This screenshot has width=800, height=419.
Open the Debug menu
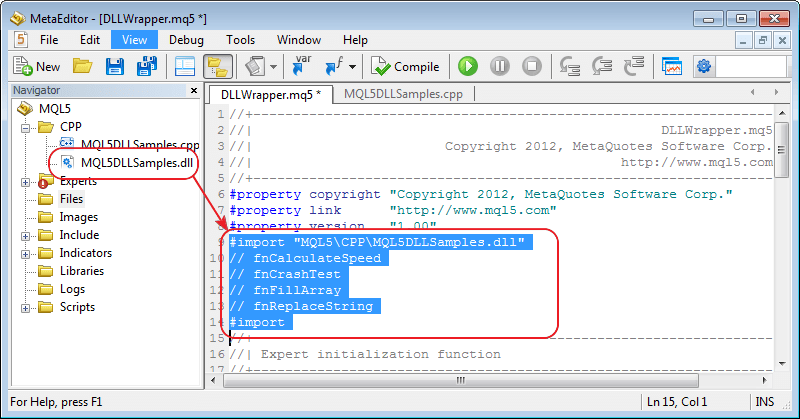click(x=186, y=40)
